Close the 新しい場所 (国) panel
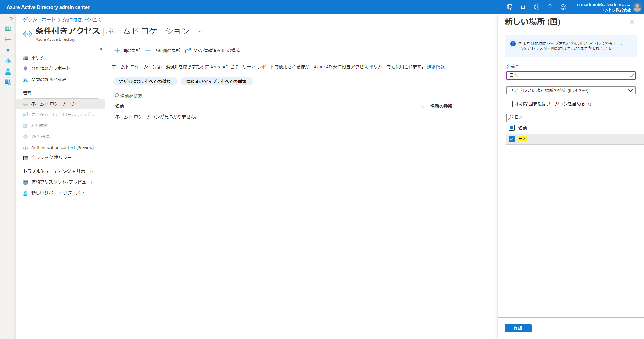The height and width of the screenshot is (339, 644). [x=632, y=22]
